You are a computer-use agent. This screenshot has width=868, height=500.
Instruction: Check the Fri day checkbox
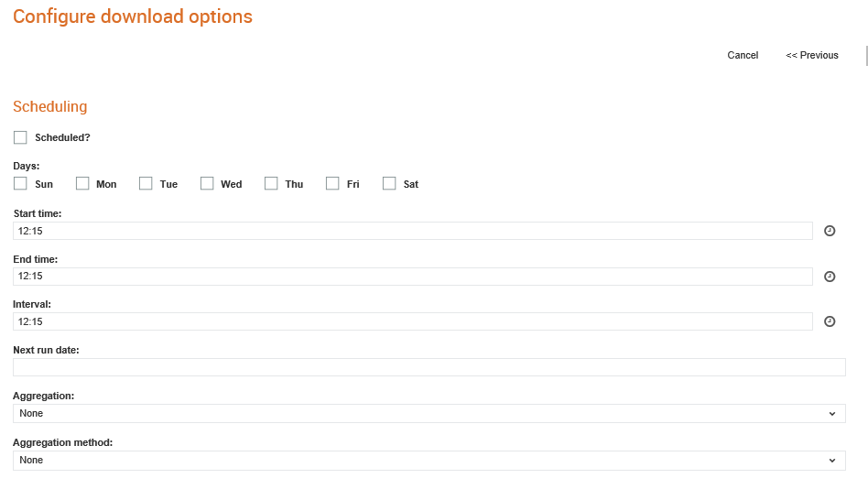coord(332,183)
